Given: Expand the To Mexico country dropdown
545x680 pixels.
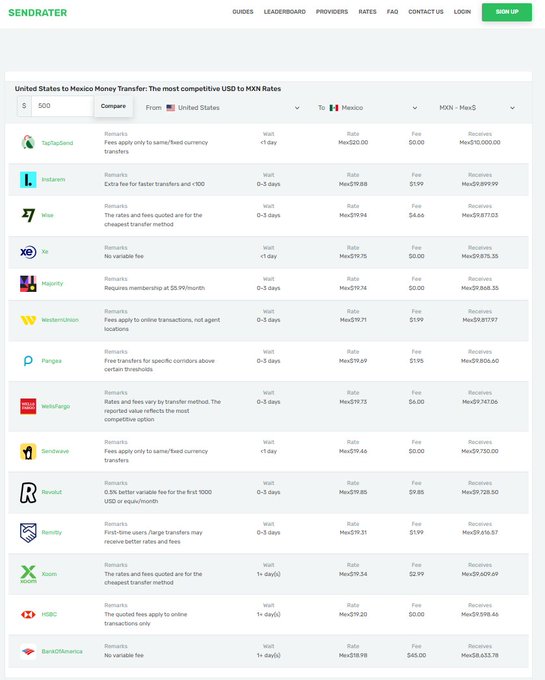Looking at the screenshot, I should 368,108.
